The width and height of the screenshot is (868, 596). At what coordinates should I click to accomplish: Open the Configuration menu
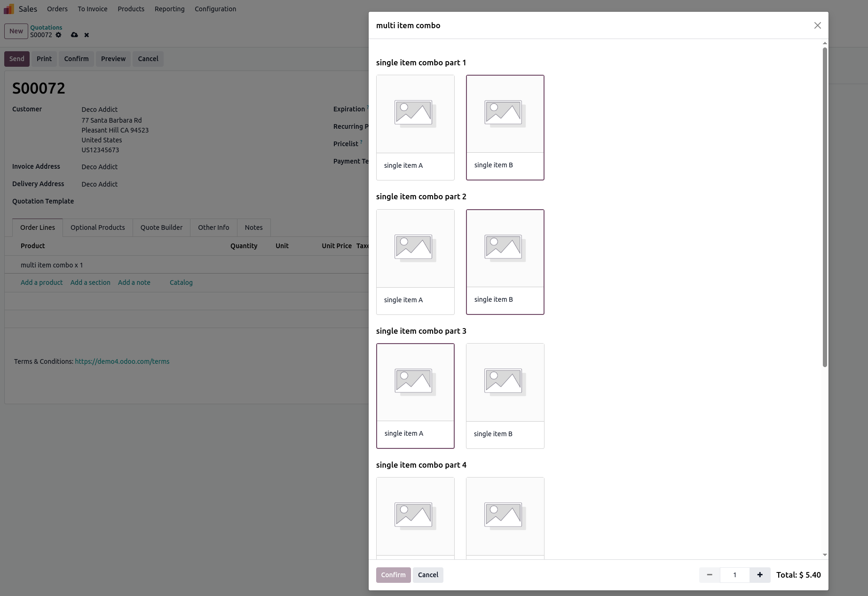pyautogui.click(x=215, y=9)
